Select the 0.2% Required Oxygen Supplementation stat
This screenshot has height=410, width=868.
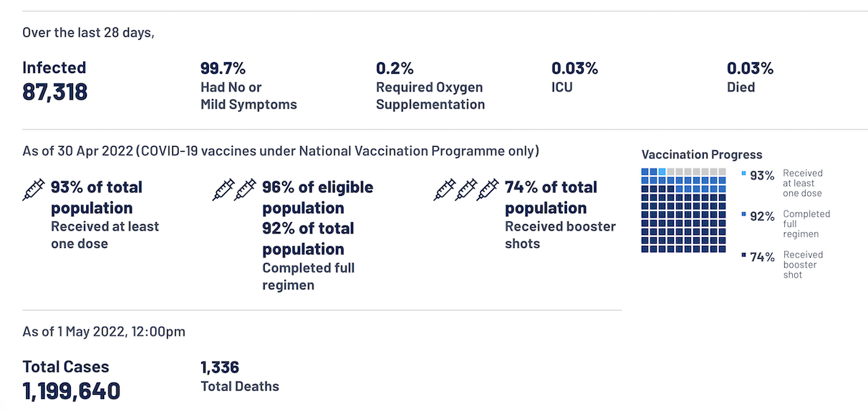[395, 69]
